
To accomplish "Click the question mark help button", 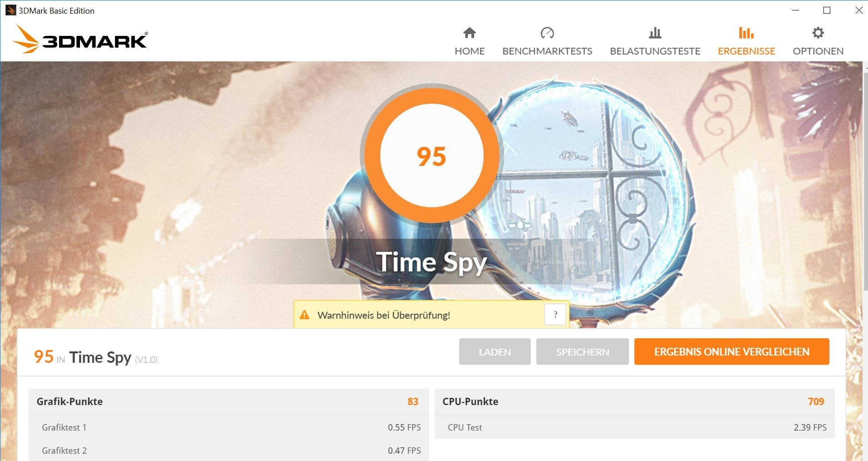I will (555, 315).
